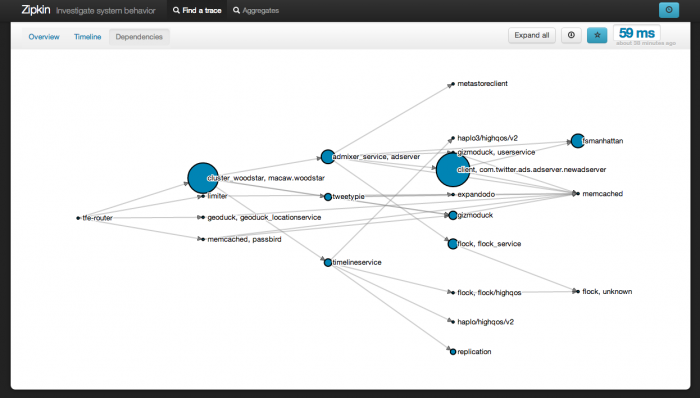Click the magnifier icon beside Aggregates
700x398 pixels.
(x=237, y=10)
